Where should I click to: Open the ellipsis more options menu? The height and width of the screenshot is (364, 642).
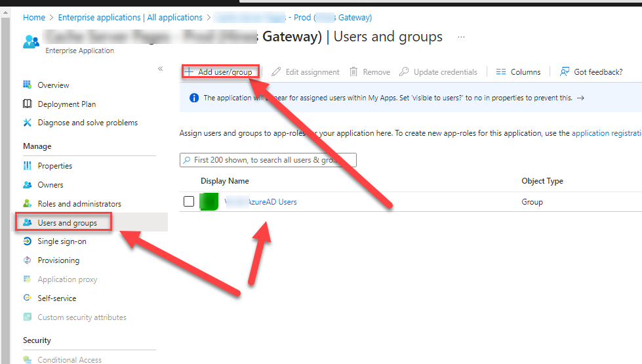point(461,37)
